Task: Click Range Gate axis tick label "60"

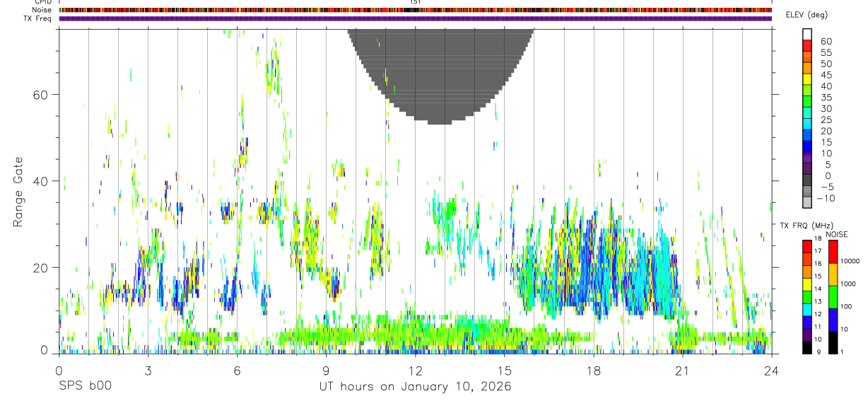Action: coord(40,95)
